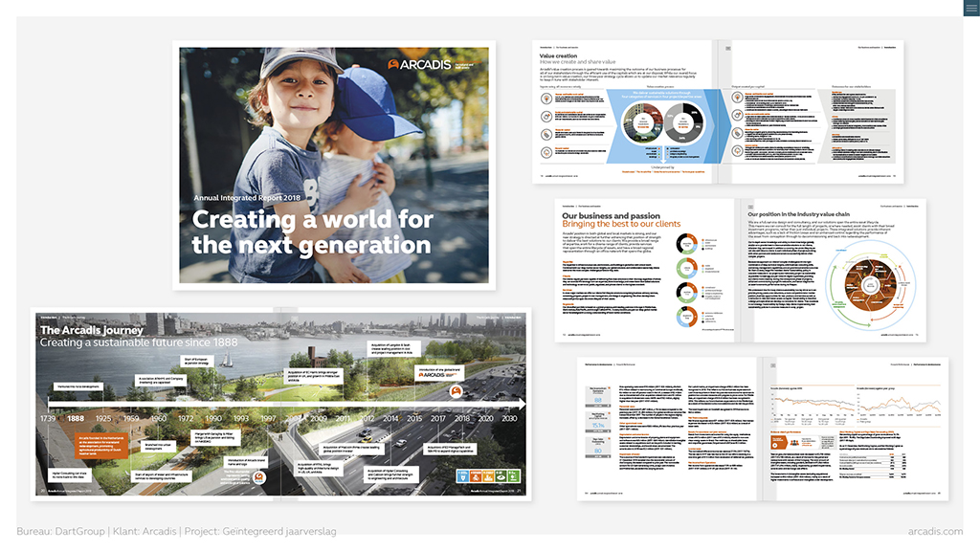Viewport: 980px width, 551px height.
Task: Click the caption 'Klant: Arcadis'
Action: pyautogui.click(x=145, y=531)
